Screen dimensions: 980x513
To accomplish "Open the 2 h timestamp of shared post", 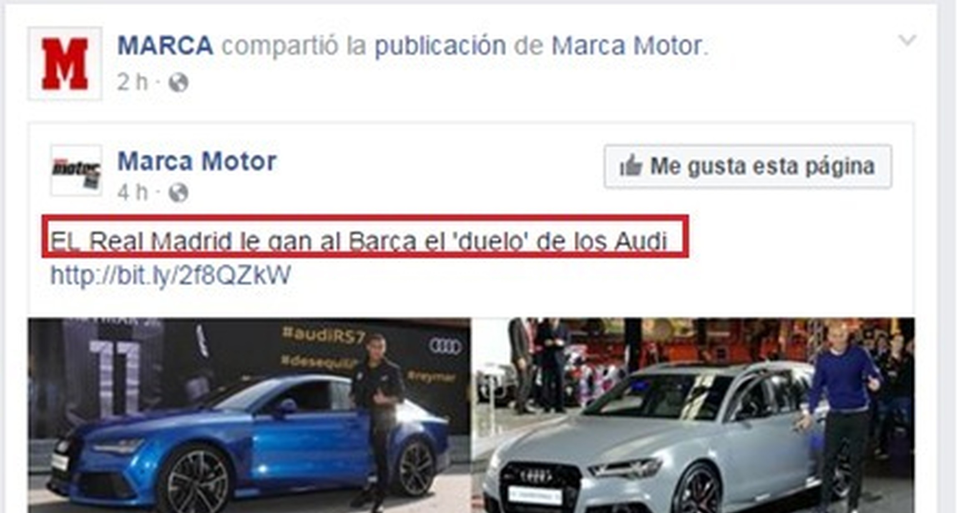I will point(132,82).
